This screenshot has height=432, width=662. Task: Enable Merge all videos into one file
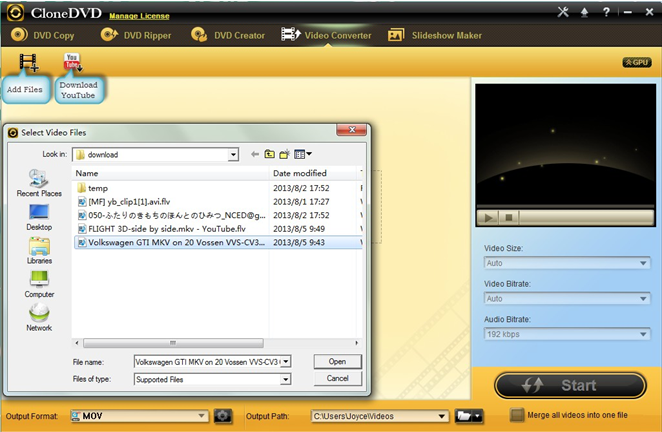(517, 415)
